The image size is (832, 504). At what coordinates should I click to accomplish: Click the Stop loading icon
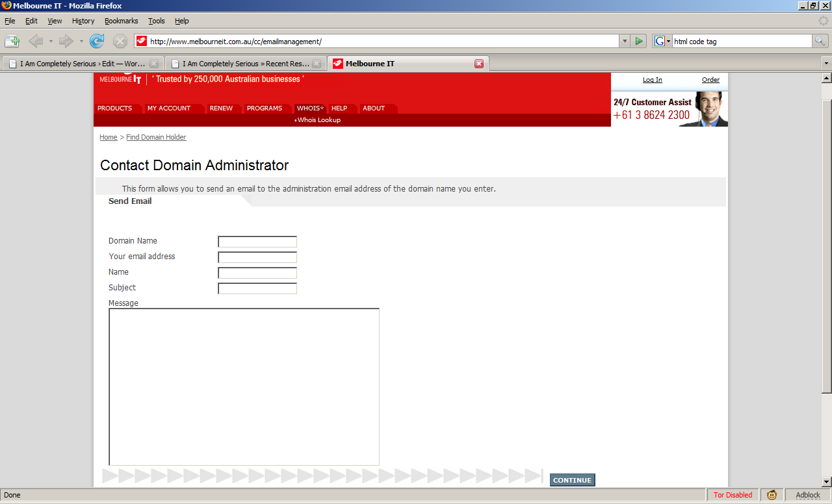(120, 42)
